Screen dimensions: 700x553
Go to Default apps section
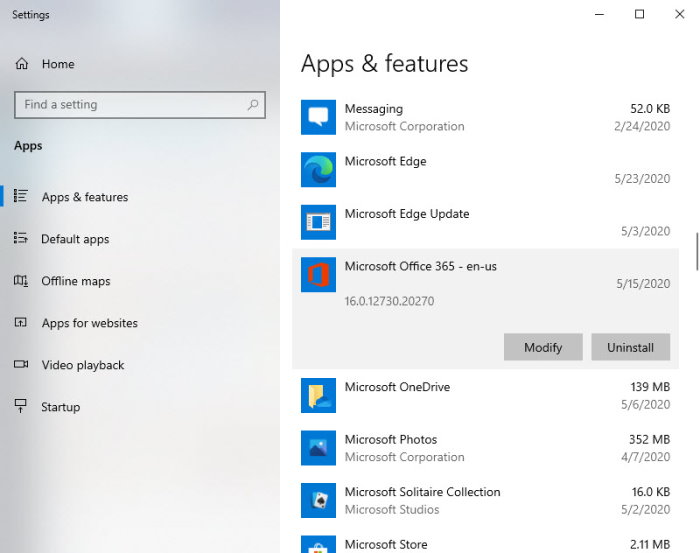click(x=75, y=239)
